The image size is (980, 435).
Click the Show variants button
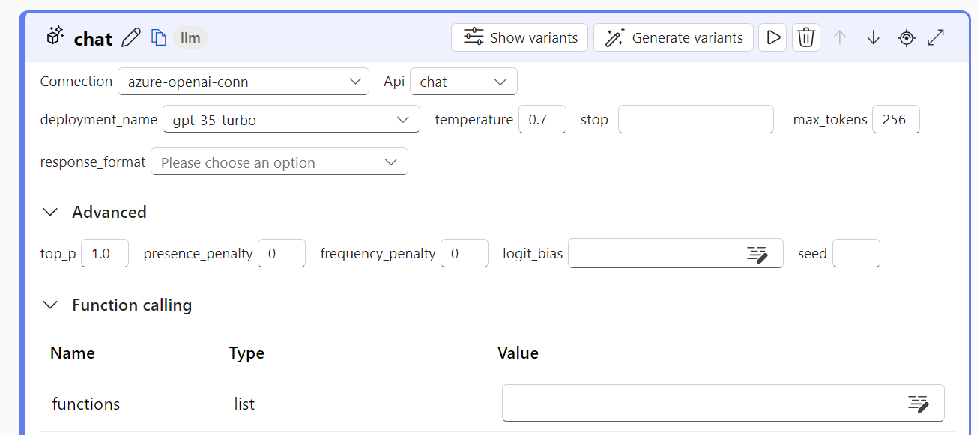coord(520,37)
